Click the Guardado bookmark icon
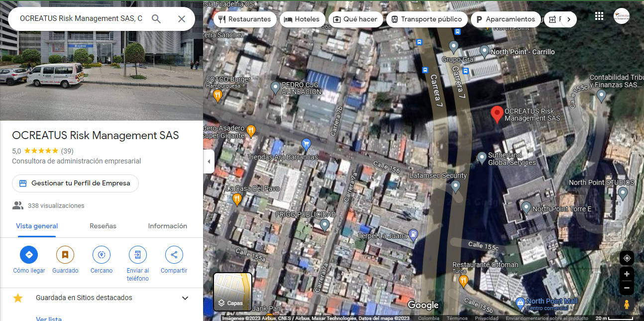The height and width of the screenshot is (321, 644). point(65,255)
